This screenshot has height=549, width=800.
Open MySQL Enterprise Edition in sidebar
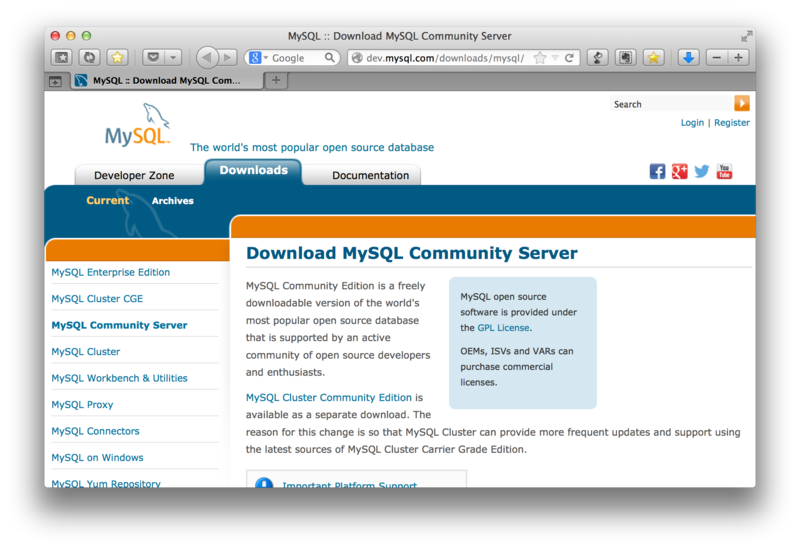111,272
